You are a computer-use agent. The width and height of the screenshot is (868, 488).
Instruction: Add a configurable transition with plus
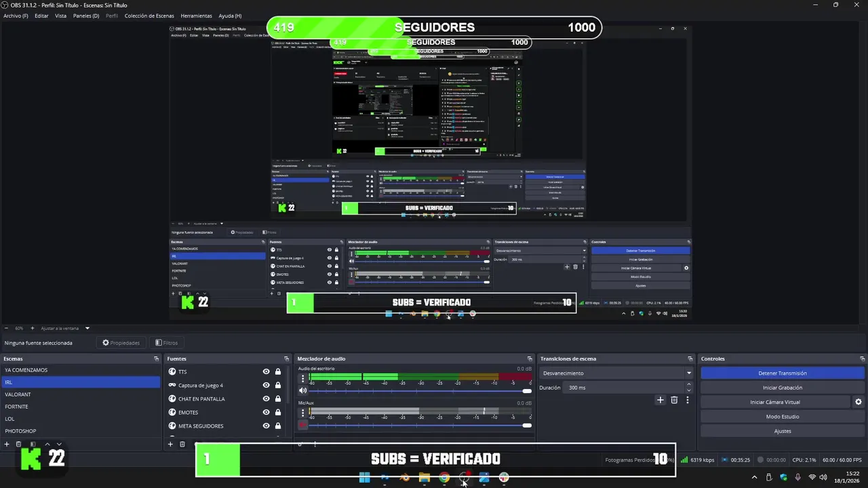[x=660, y=400]
